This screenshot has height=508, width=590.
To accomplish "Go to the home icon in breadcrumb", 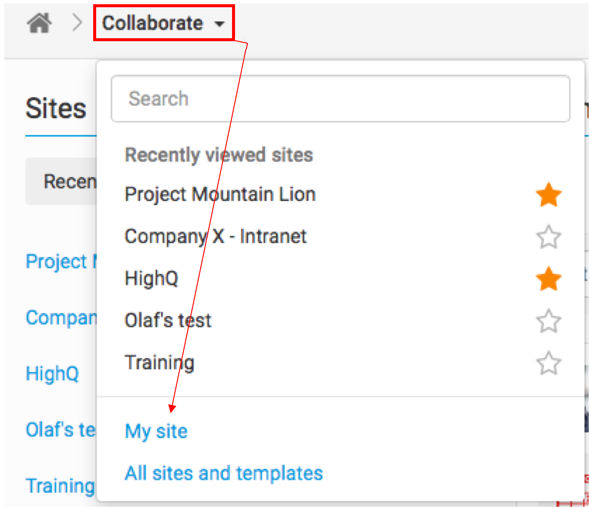I will point(39,23).
